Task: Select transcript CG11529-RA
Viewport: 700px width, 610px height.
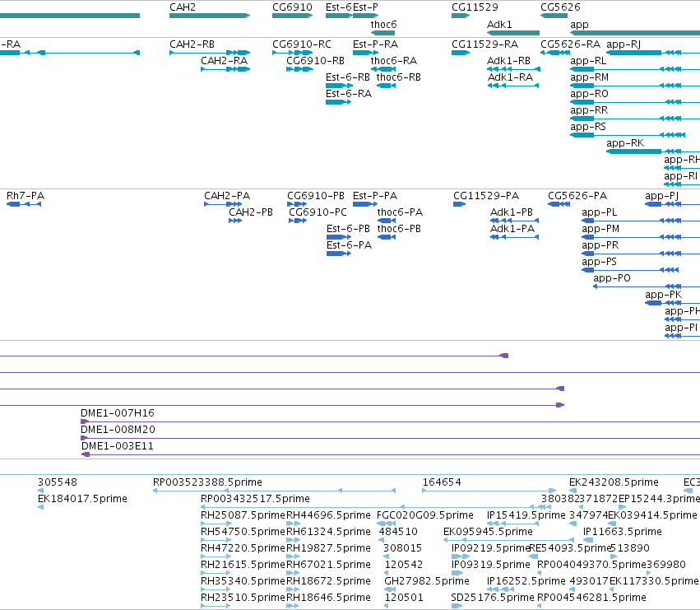Action: [461, 53]
